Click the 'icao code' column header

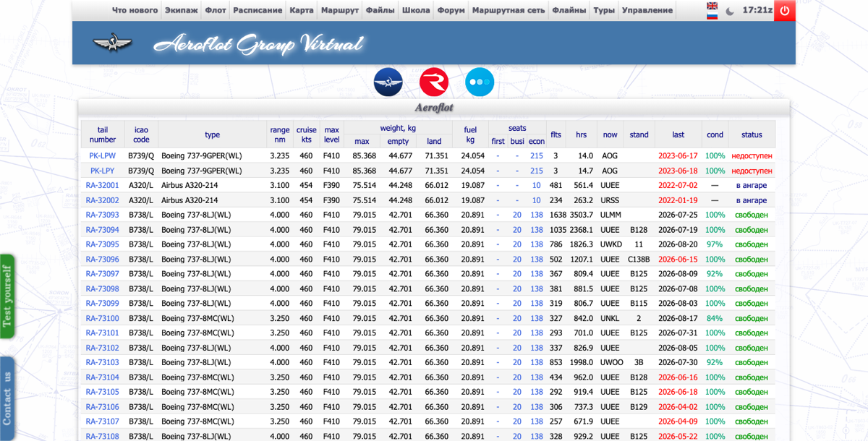(x=141, y=134)
